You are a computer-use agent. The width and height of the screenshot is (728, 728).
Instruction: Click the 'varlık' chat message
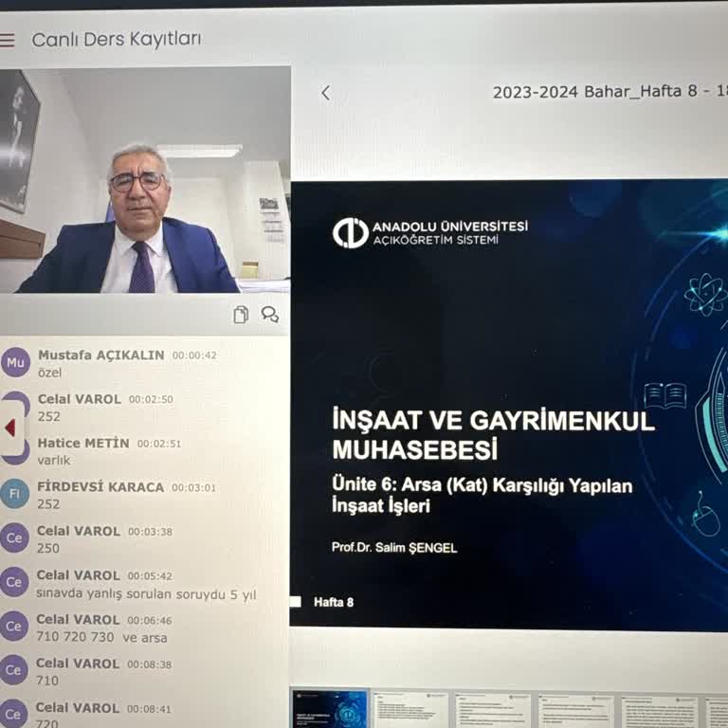pos(54,461)
